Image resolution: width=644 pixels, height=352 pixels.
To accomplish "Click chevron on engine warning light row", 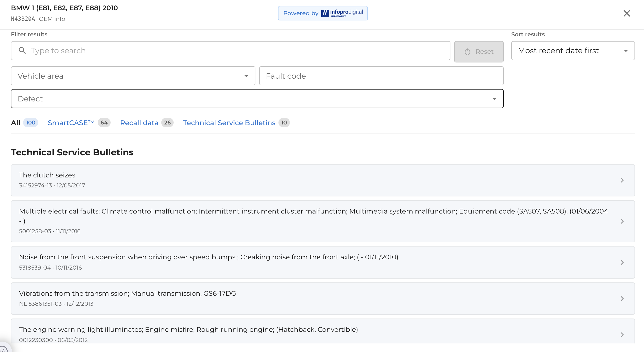I will pyautogui.click(x=622, y=334).
